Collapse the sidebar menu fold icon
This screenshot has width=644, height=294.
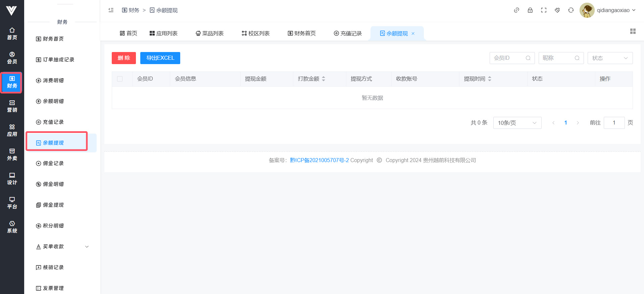111,10
